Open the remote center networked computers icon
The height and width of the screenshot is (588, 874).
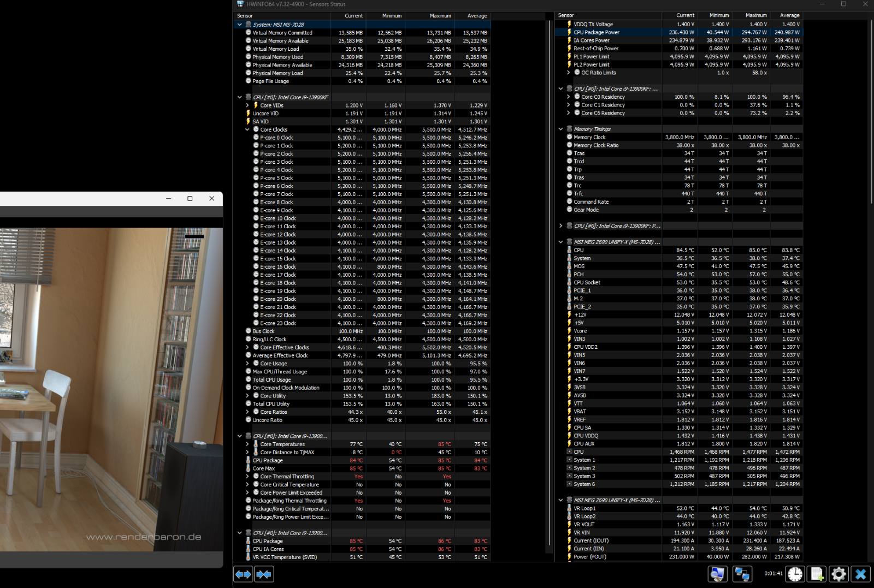(742, 574)
